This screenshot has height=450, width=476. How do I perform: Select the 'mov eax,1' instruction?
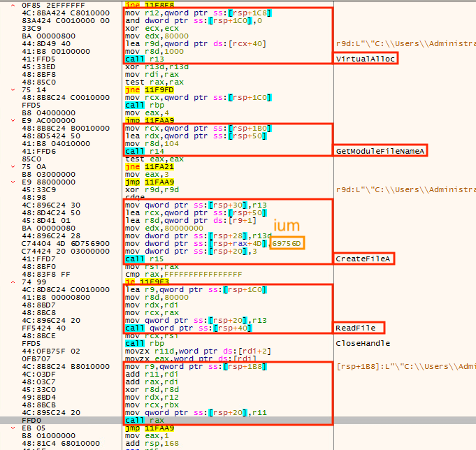pyautogui.click(x=147, y=436)
